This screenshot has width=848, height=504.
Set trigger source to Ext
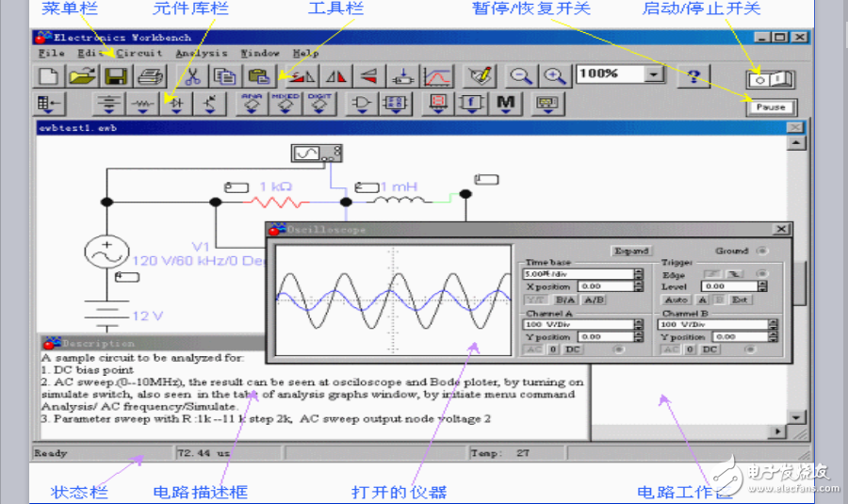click(740, 300)
